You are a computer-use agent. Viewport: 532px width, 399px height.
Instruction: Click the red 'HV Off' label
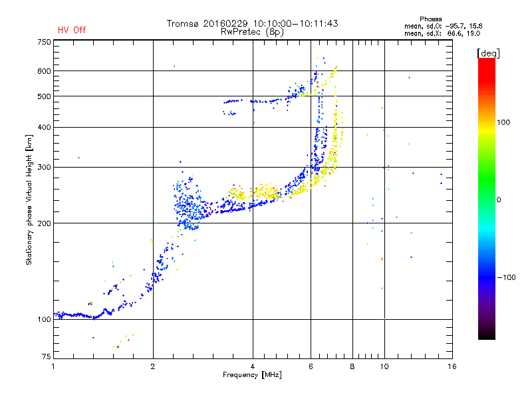72,30
